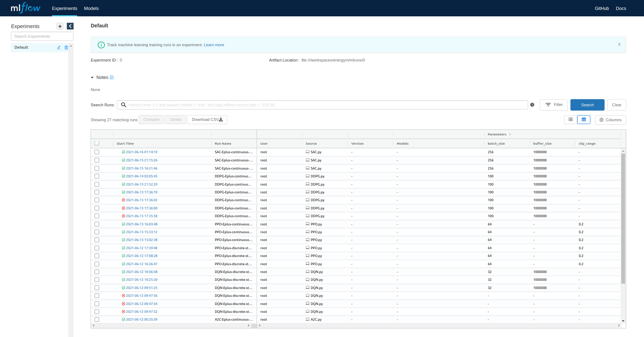Dismiss the tracking info banner

[619, 44]
